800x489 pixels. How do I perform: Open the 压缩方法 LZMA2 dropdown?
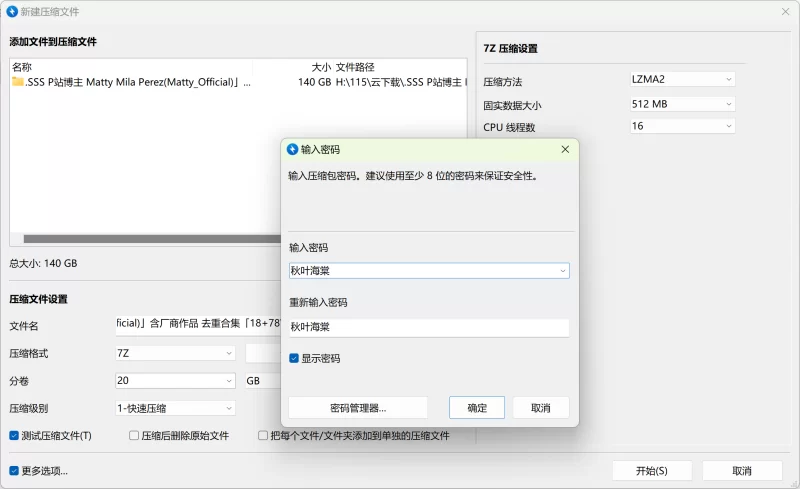683,79
